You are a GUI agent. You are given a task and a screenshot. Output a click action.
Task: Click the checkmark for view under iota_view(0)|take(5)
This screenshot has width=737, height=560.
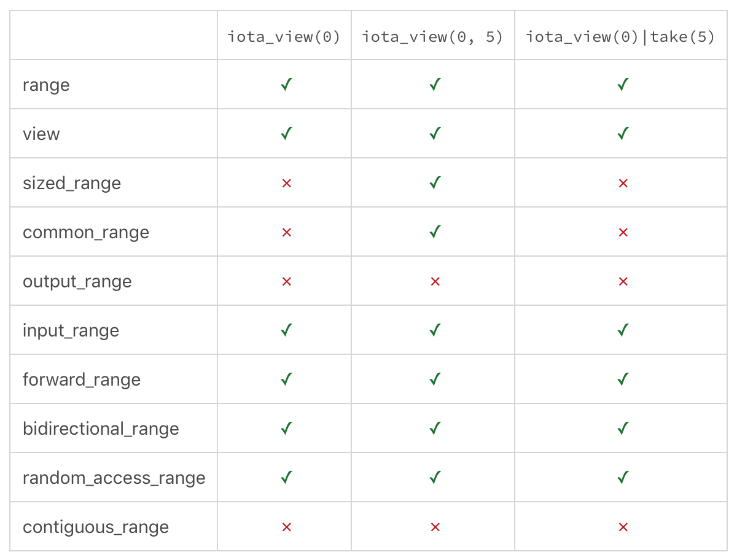[623, 133]
